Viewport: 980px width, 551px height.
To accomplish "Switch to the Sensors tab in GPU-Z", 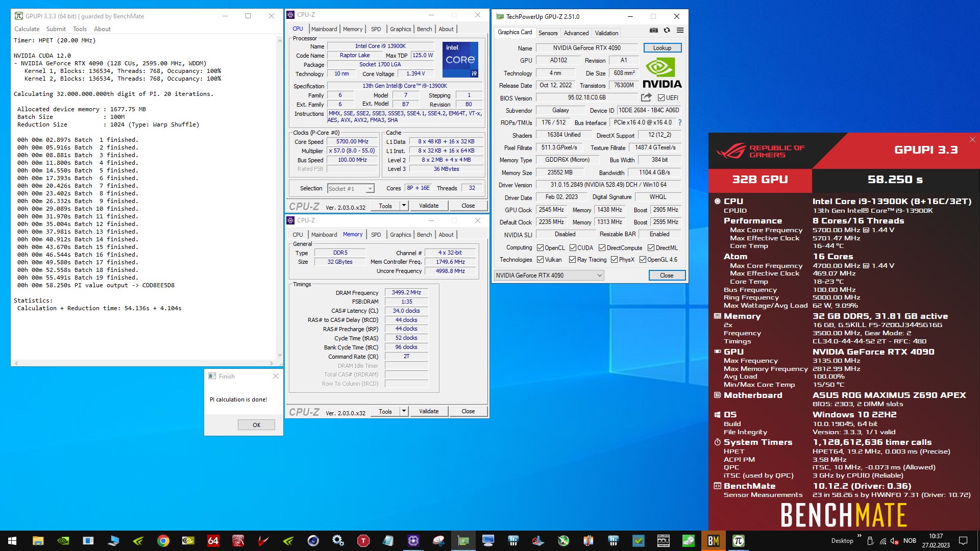I will point(548,33).
